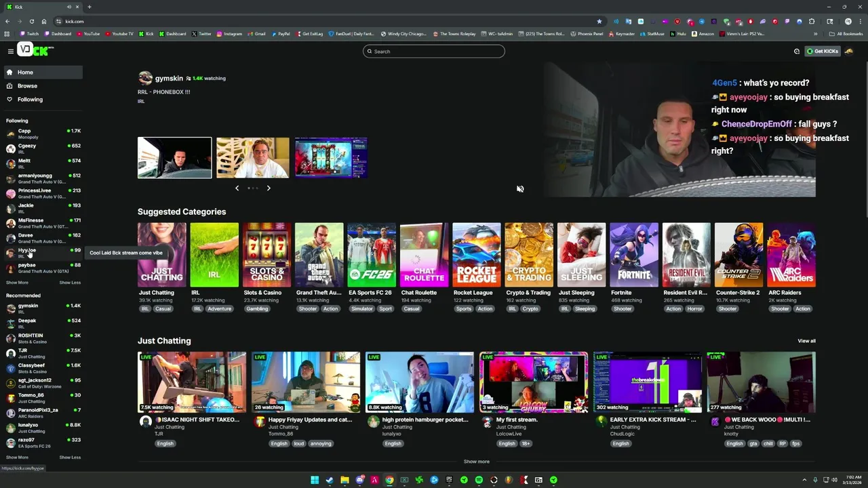
Task: Select the second featured thumbnail in the carousel
Action: click(253, 158)
